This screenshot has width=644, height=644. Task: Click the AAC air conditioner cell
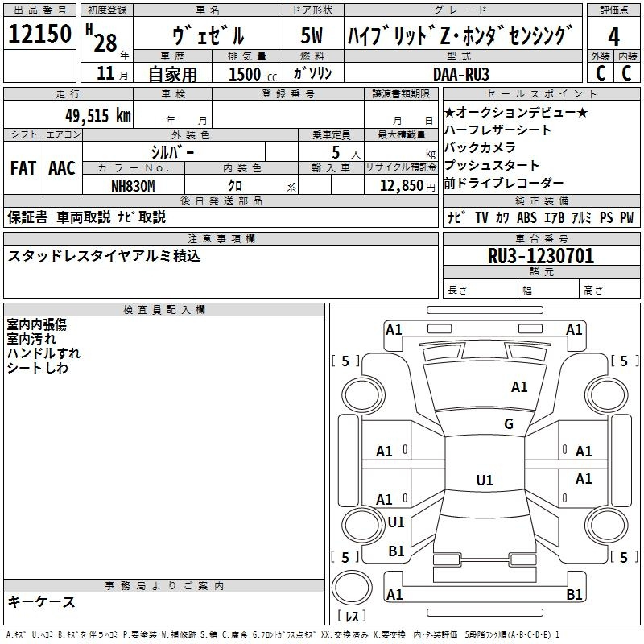[x=62, y=168]
